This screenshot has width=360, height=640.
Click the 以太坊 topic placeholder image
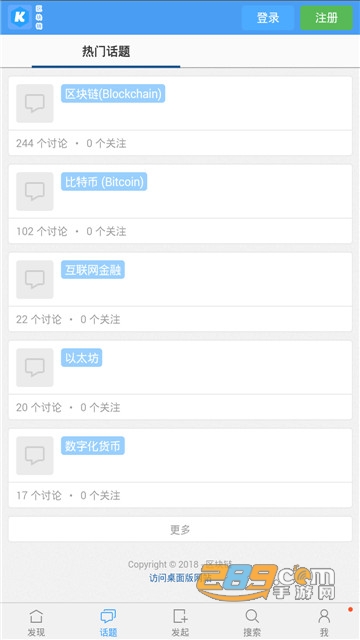click(35, 367)
